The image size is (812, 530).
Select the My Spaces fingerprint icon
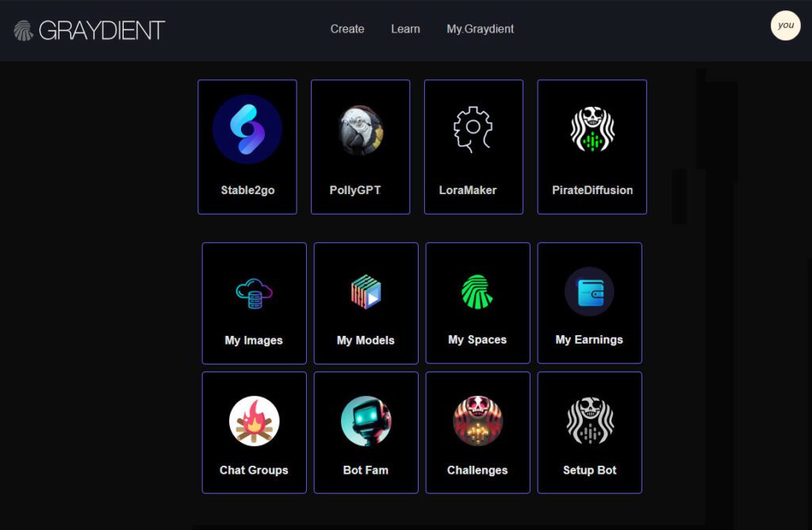tap(477, 292)
